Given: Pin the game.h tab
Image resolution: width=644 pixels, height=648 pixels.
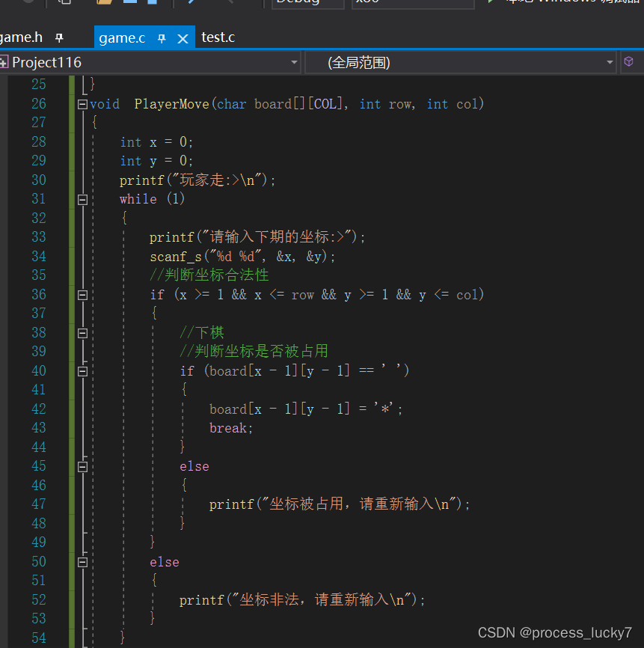Looking at the screenshot, I should [x=60, y=38].
